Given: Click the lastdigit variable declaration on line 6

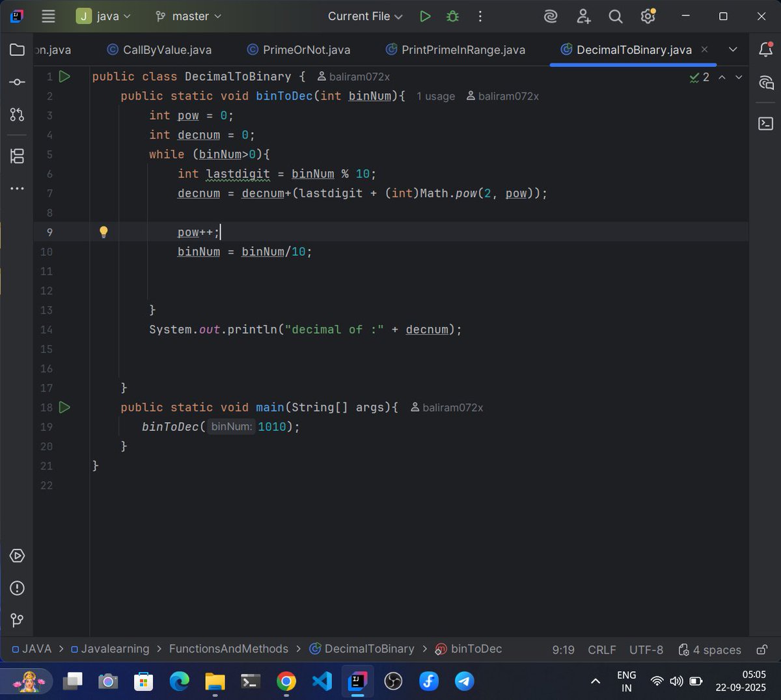Looking at the screenshot, I should (238, 174).
